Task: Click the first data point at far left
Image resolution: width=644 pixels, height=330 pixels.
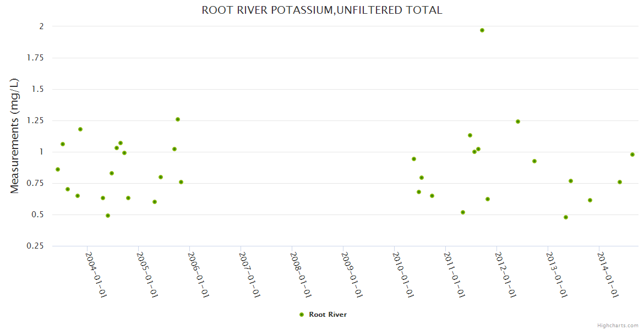Action: coord(58,169)
